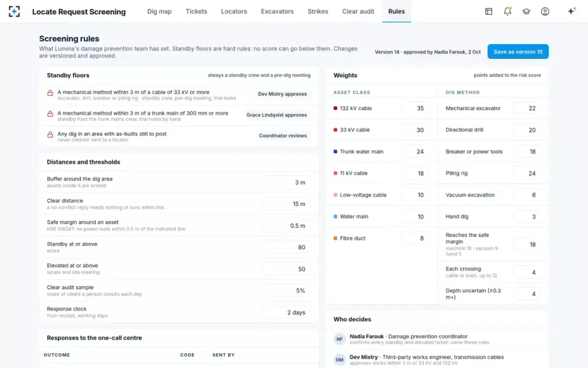Edit the Directional drill weight field

[x=527, y=130]
